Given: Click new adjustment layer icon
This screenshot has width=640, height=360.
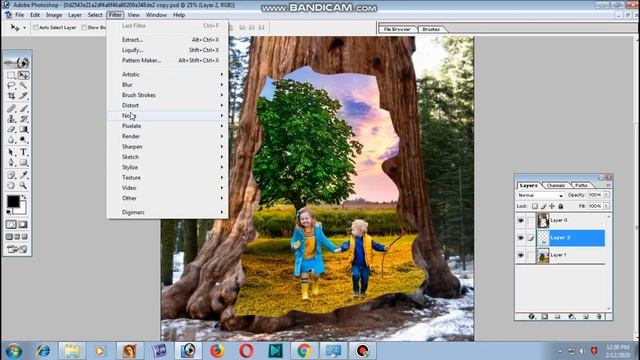Looking at the screenshot, I should [572, 316].
